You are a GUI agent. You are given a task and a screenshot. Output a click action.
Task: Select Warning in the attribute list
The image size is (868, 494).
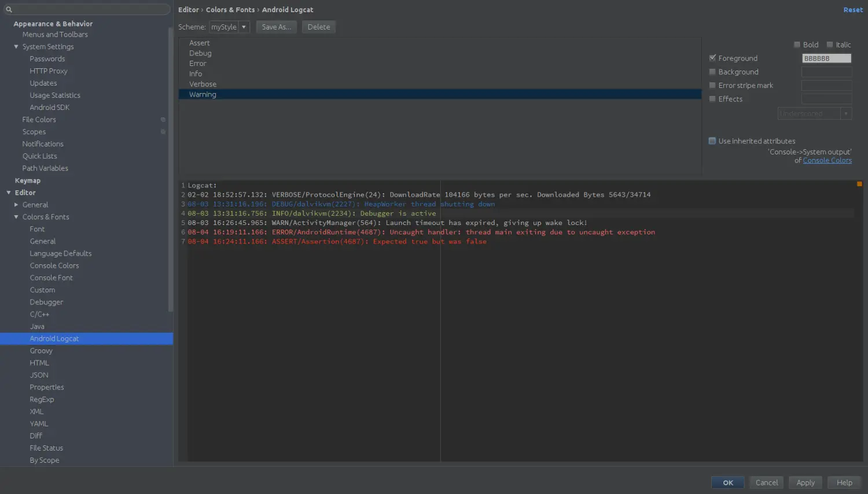click(440, 94)
